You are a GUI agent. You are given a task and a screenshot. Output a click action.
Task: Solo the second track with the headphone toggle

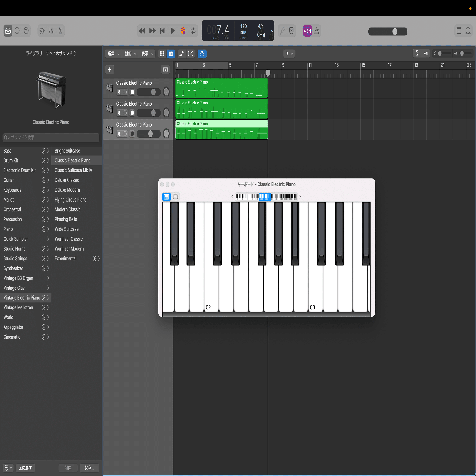(125, 113)
